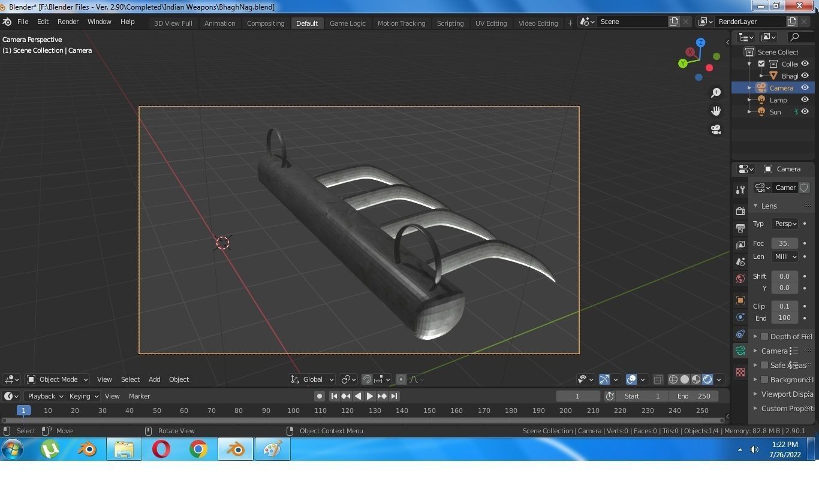Viewport: 819px width, 504px height.
Task: Toggle the Lamp visibility eye icon
Action: [x=805, y=99]
